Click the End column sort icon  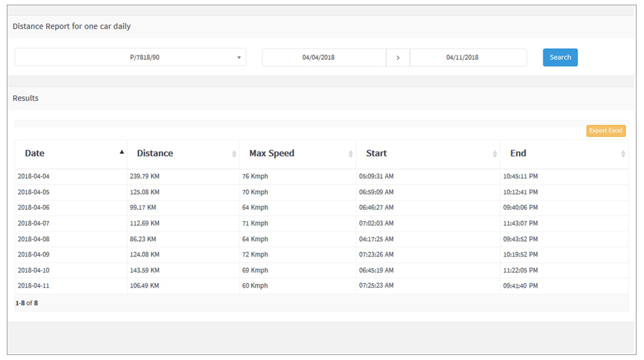tap(623, 154)
